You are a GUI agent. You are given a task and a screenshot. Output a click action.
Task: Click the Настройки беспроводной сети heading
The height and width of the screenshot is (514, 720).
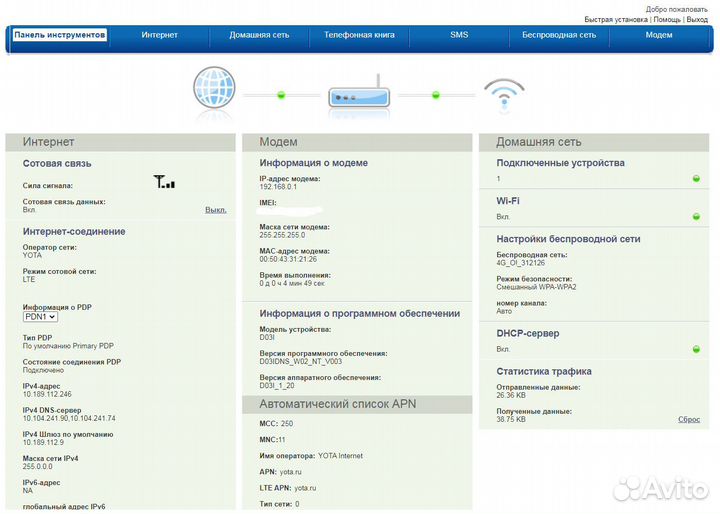(x=568, y=239)
